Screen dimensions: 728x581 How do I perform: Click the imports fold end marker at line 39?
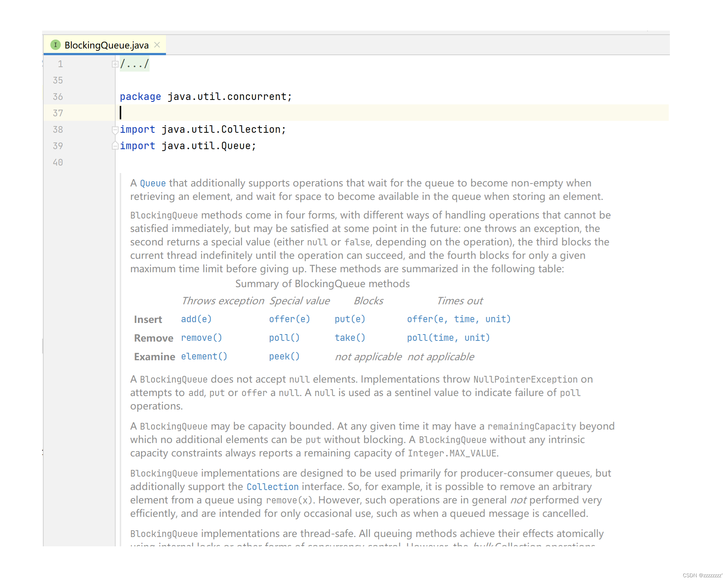(x=115, y=146)
